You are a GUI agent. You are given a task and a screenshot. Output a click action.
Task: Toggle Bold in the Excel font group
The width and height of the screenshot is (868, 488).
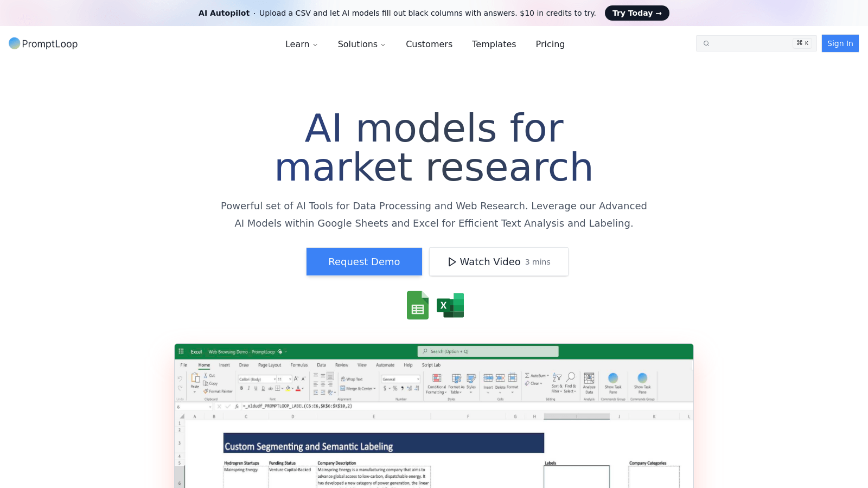click(241, 388)
